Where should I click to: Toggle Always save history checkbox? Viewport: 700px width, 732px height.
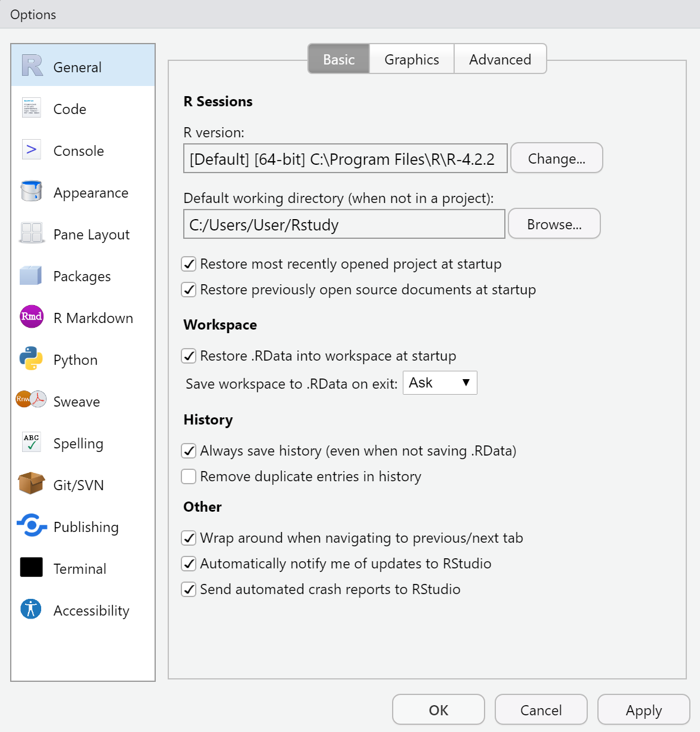pos(189,451)
